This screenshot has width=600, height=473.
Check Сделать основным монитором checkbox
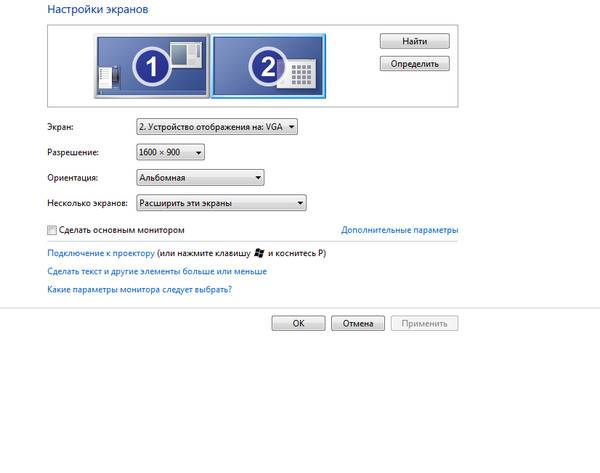click(52, 230)
